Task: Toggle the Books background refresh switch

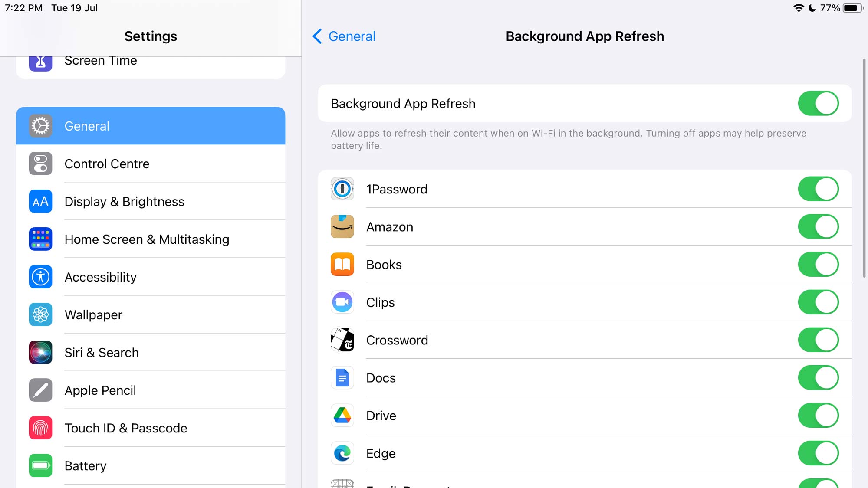Action: [x=818, y=264]
